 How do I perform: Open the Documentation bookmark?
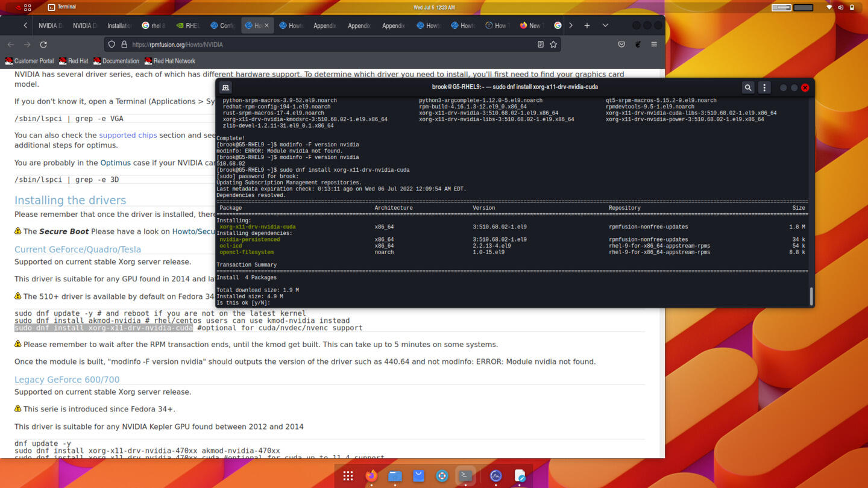click(x=116, y=61)
